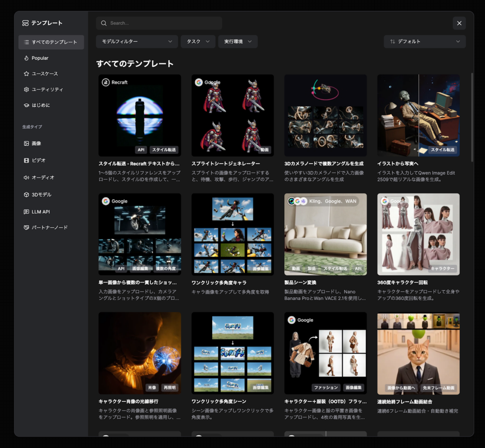Image resolution: width=485 pixels, height=448 pixels.
Task: Open the モデルフィルター dropdown
Action: tap(137, 42)
